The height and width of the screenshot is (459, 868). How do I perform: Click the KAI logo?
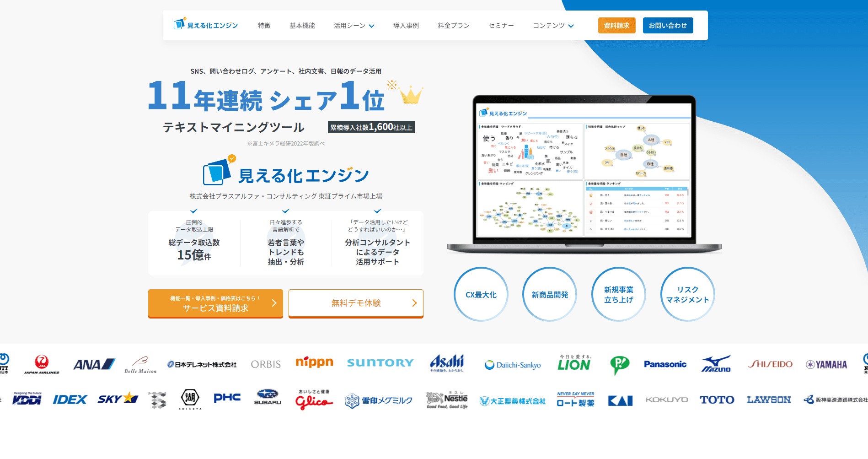[621, 401]
